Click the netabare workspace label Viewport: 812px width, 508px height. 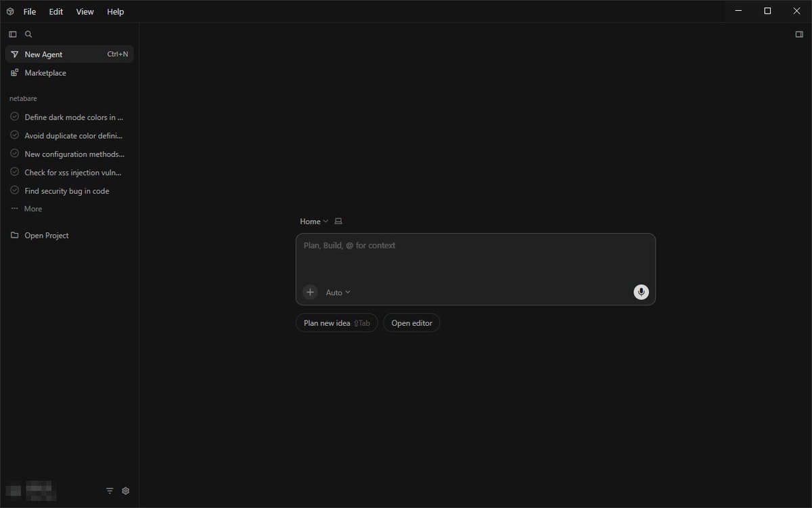[23, 98]
